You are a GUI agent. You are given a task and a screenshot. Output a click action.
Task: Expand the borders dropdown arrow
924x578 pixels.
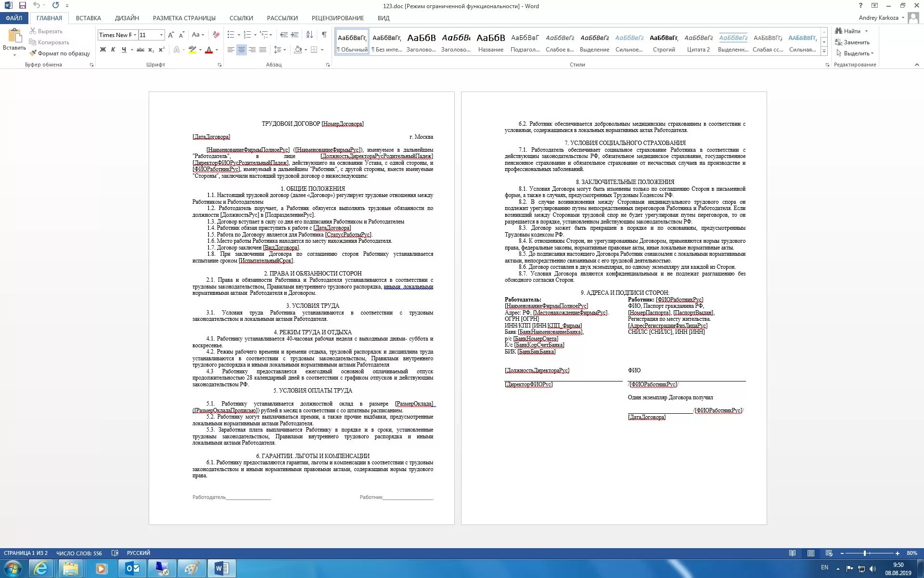point(322,50)
